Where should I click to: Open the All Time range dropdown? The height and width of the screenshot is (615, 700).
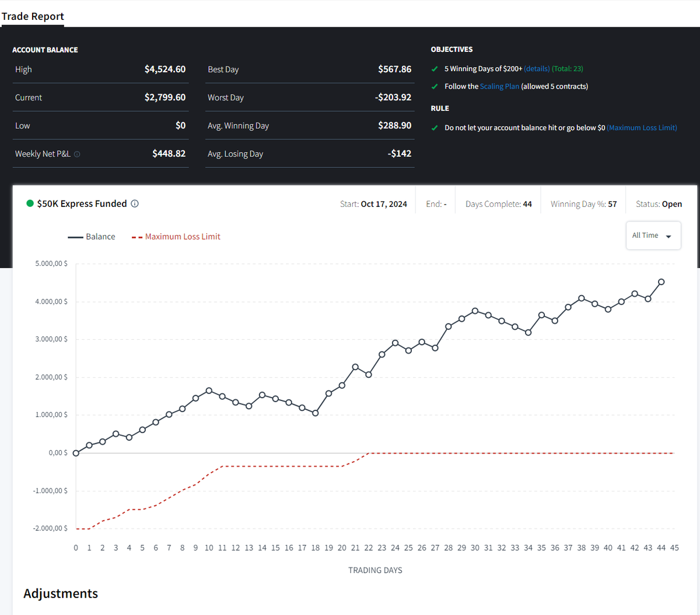(x=653, y=236)
